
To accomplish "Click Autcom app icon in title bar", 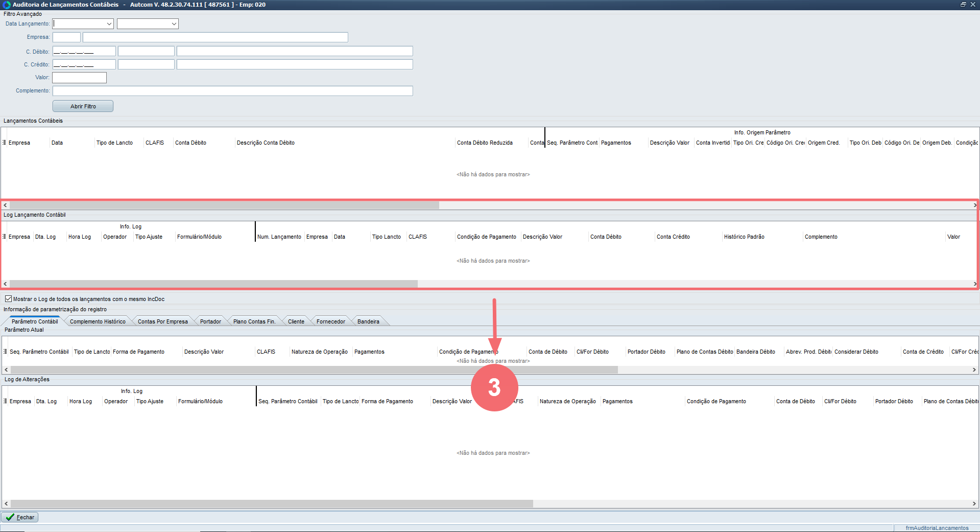I will point(6,5).
